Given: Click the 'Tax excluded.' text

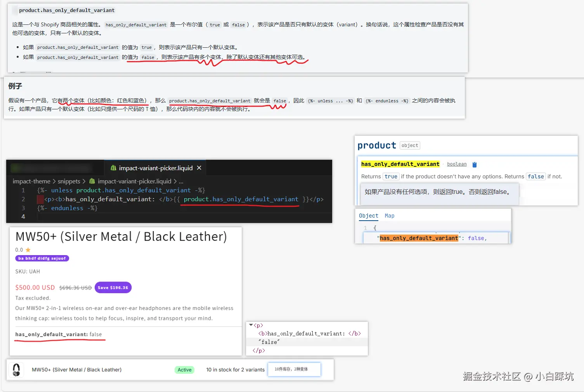Looking at the screenshot, I should tap(33, 298).
